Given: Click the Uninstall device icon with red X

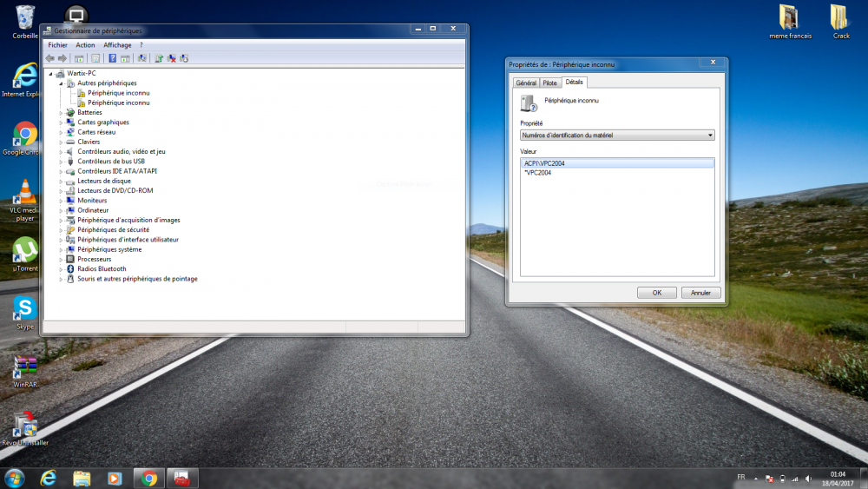Looking at the screenshot, I should pyautogui.click(x=172, y=58).
